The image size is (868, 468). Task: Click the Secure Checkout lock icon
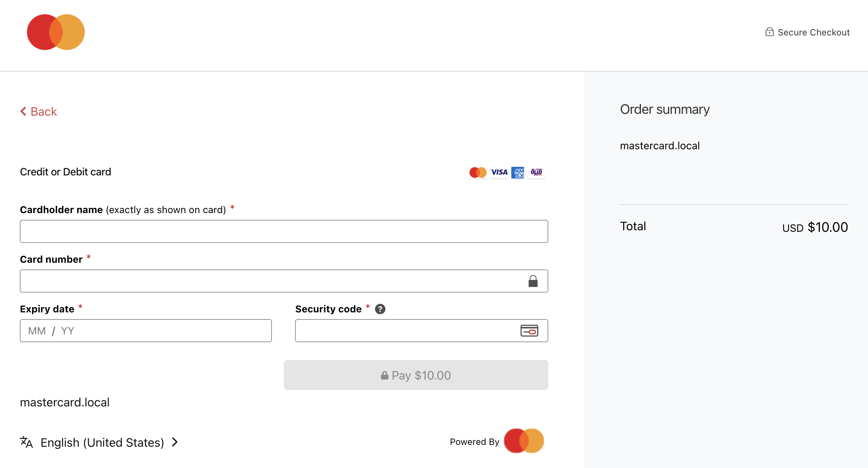[769, 32]
